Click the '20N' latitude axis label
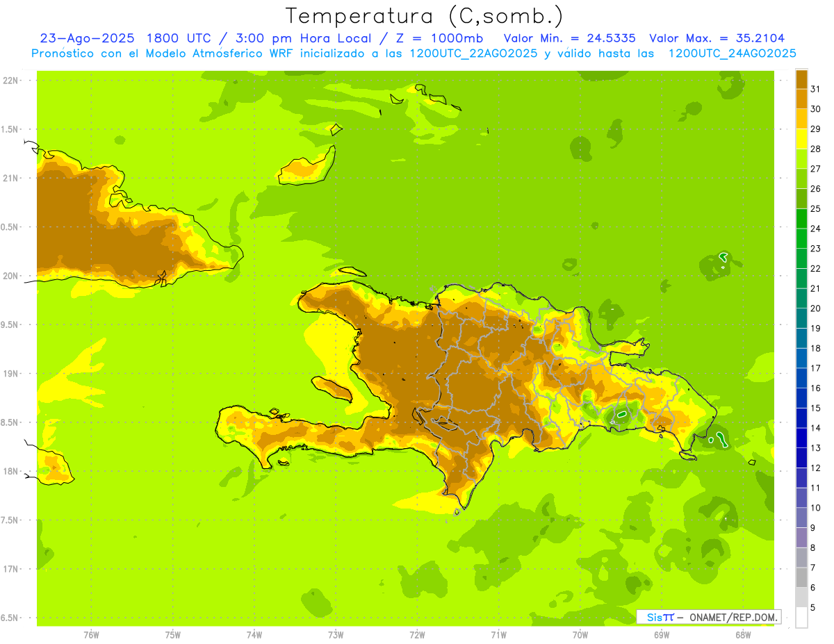The height and width of the screenshot is (644, 834). point(10,276)
